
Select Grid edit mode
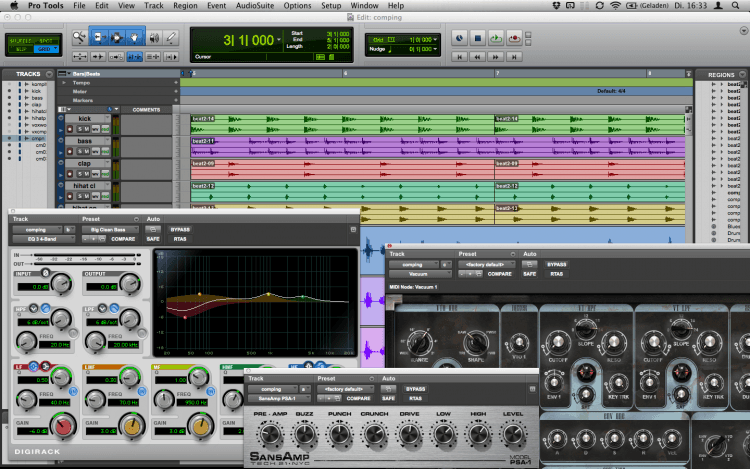click(44, 49)
